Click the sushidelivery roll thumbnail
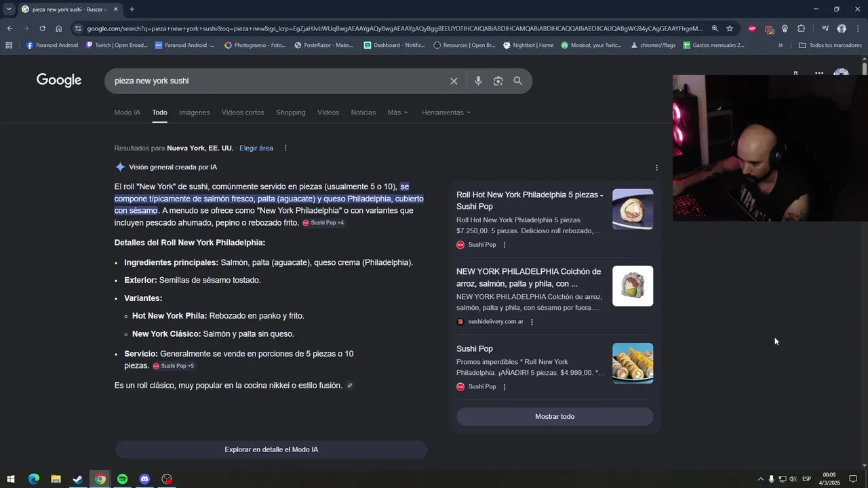 pyautogui.click(x=633, y=286)
